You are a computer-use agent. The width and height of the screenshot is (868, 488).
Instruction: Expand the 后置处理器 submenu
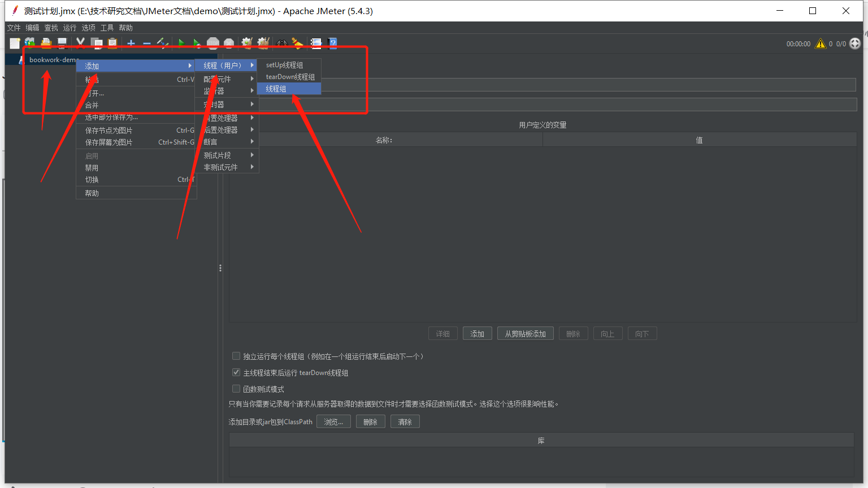(x=227, y=130)
